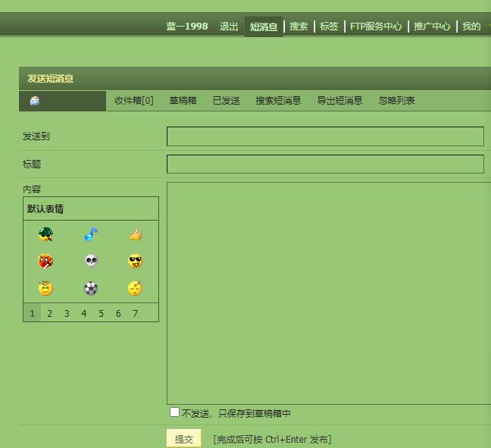This screenshot has width=491, height=448.
Task: Insert the soldier helmet smiley emoticon
Action: click(45, 234)
